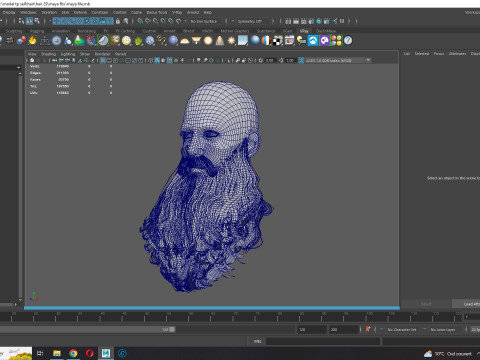480x360 pixels.
Task: Open render settings teal circular icon
Action: tap(319, 21)
